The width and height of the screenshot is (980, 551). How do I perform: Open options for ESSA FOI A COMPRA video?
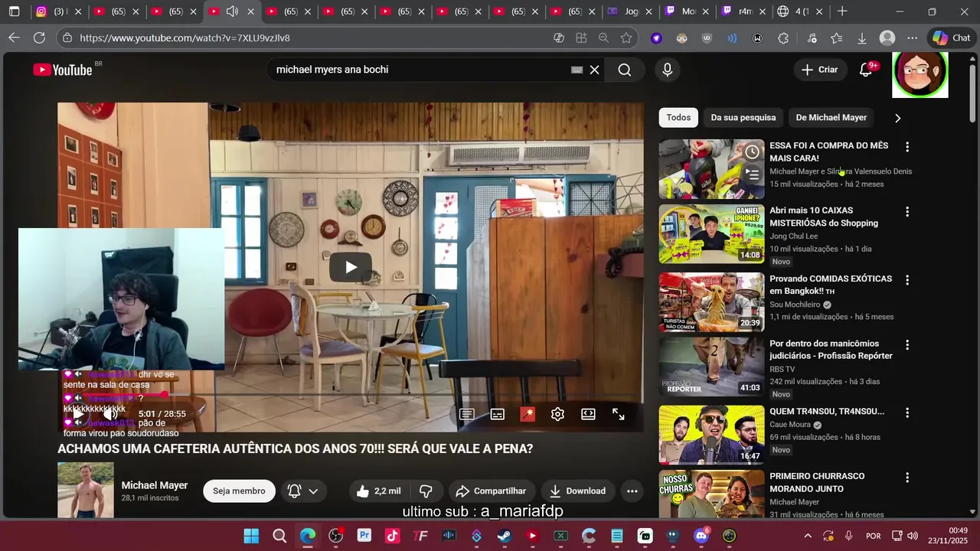pos(907,147)
